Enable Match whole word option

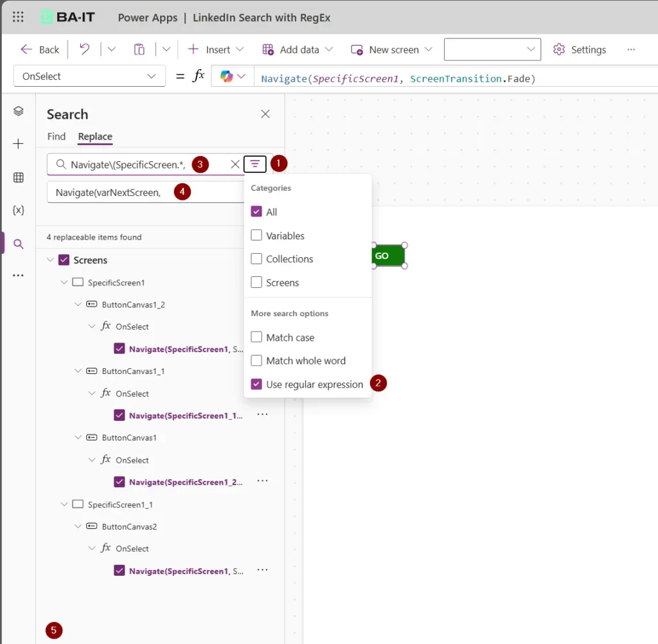tap(256, 361)
